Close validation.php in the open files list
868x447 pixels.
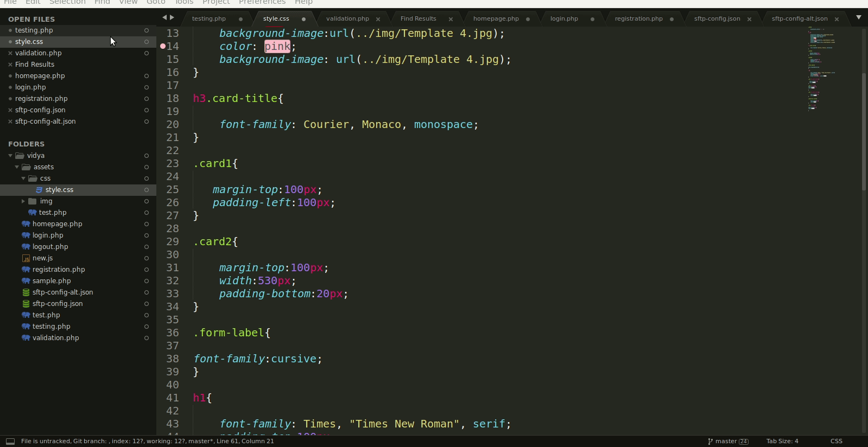coord(10,53)
